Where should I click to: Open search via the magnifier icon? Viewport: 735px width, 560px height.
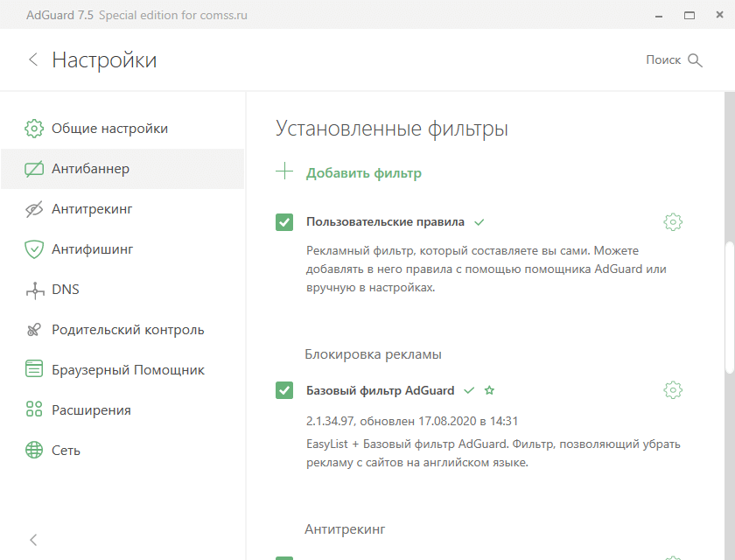point(695,60)
